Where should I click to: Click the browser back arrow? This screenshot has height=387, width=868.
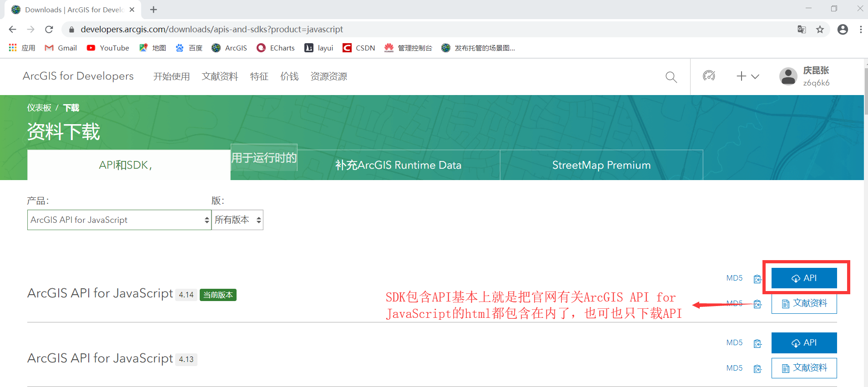pyautogui.click(x=12, y=30)
